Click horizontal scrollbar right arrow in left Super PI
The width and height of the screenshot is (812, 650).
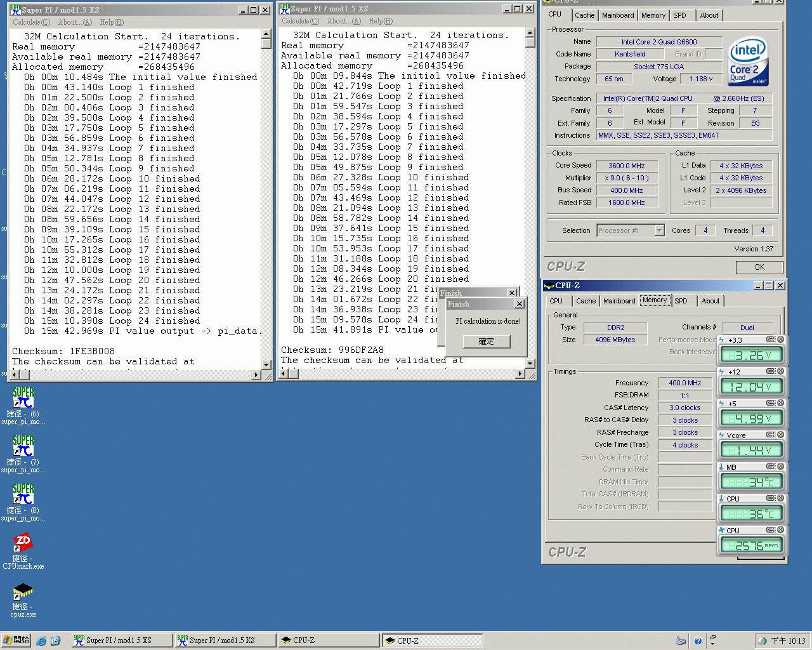256,375
